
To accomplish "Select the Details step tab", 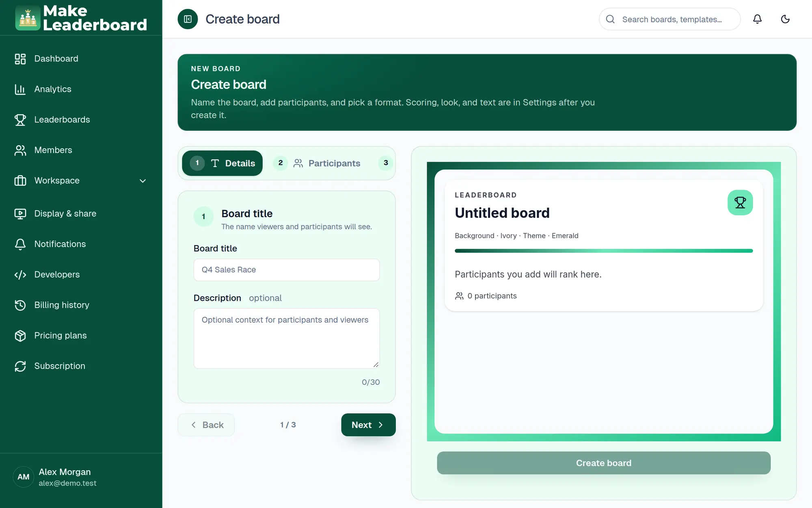I will 222,163.
